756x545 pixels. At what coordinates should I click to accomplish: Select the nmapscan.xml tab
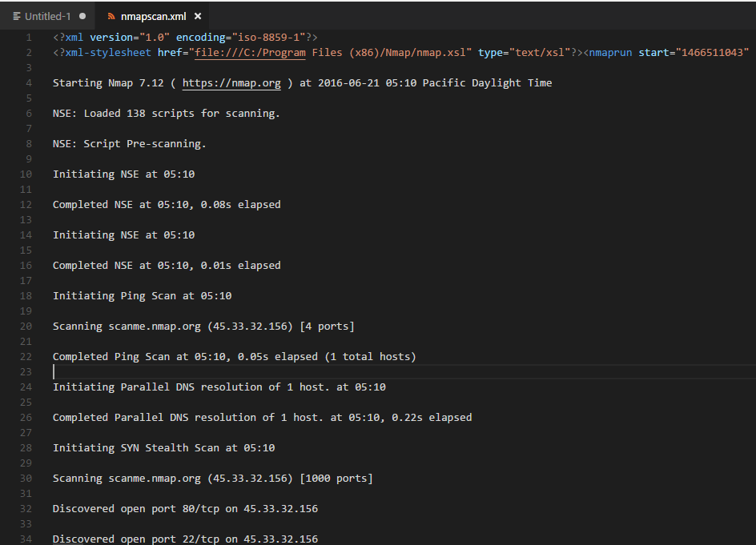coord(153,16)
